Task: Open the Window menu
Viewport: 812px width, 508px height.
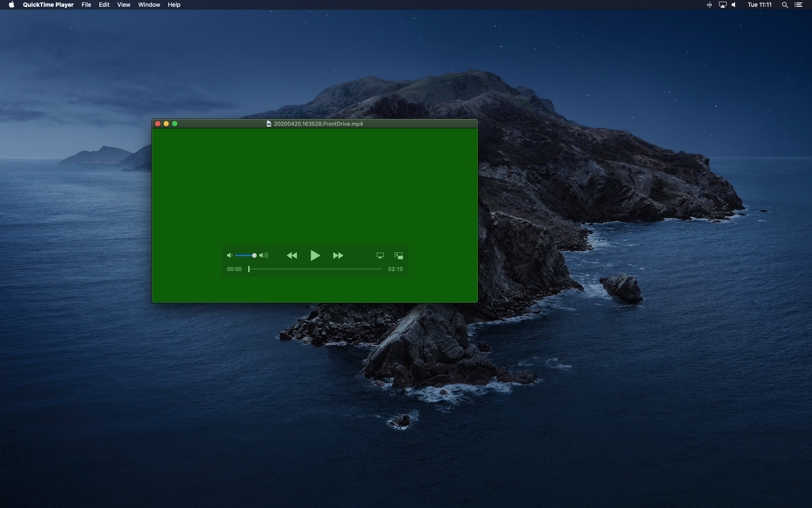Action: pos(148,5)
